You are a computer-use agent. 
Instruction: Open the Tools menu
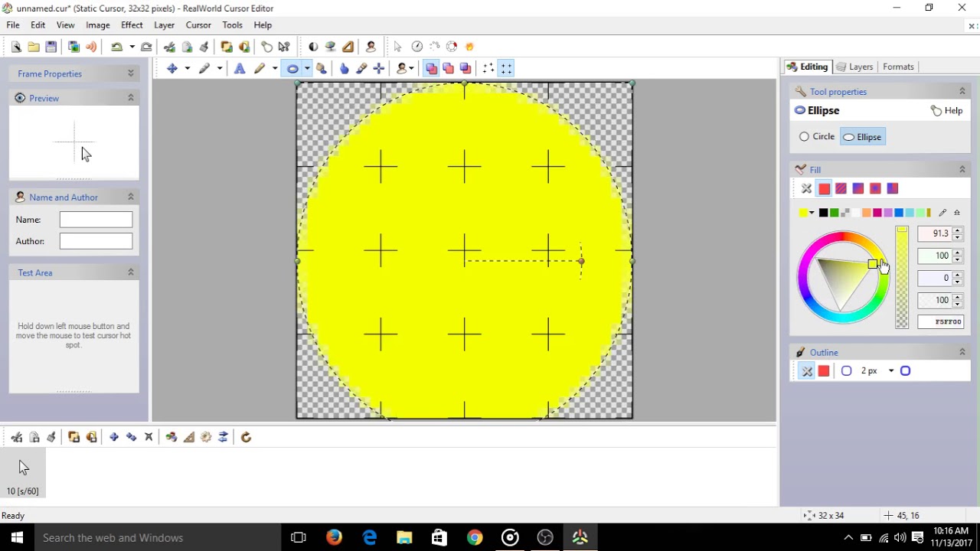[x=232, y=25]
